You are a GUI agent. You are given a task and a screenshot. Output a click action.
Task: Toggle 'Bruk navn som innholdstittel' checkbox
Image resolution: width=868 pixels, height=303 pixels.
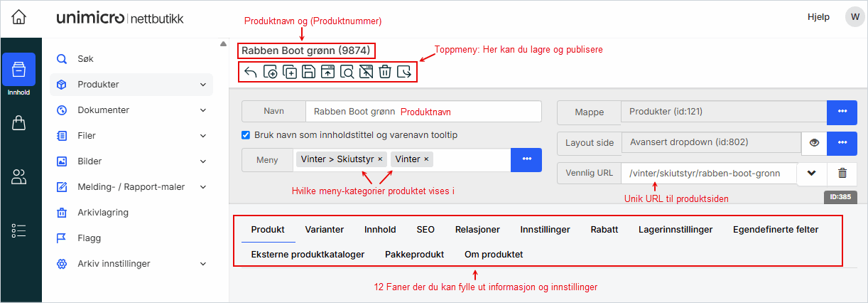(246, 135)
